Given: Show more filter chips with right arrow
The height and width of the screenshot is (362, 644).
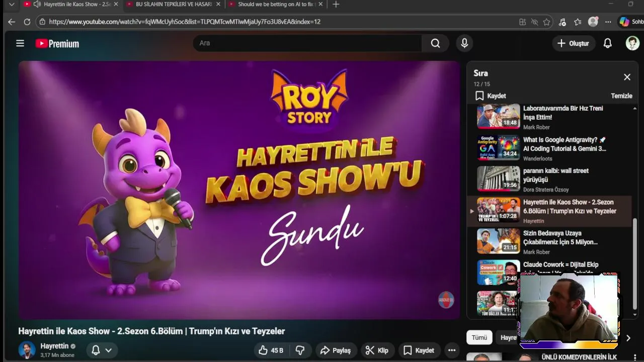Looking at the screenshot, I should tap(628, 338).
